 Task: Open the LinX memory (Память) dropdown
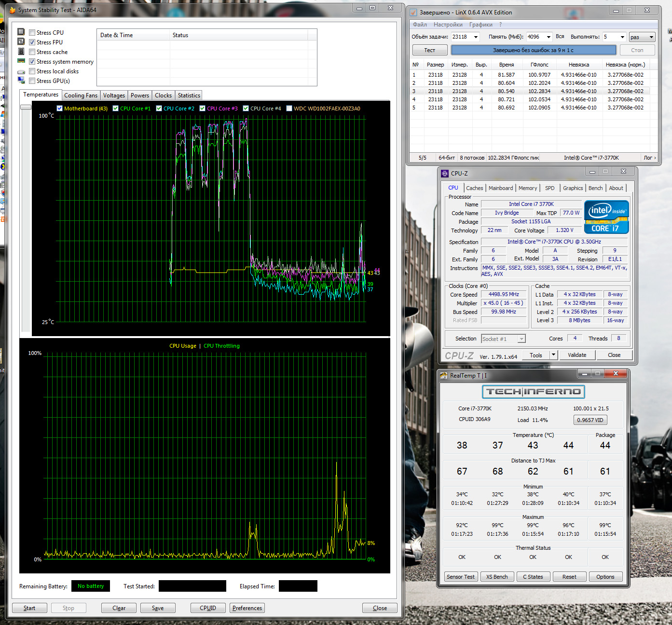coord(549,37)
